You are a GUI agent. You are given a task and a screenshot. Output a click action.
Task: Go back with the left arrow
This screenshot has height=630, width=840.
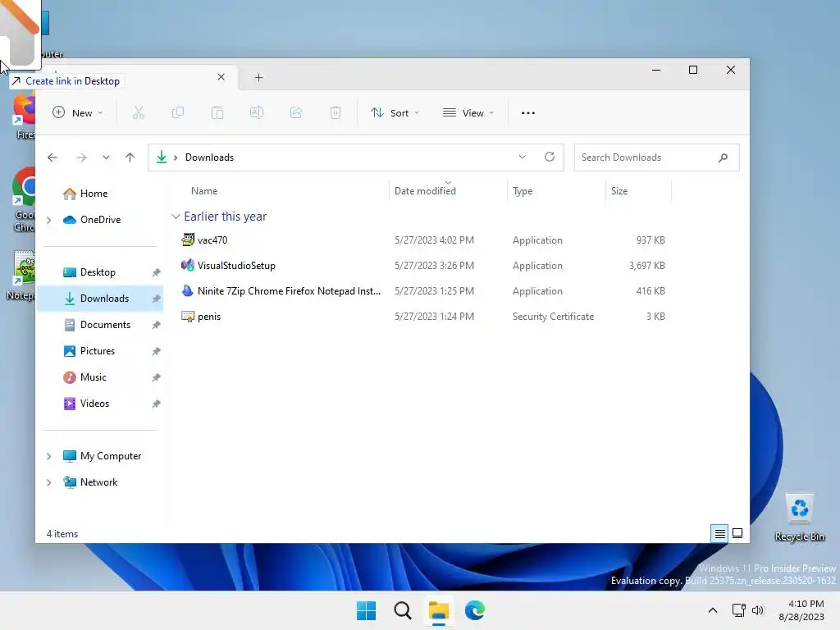(52, 157)
